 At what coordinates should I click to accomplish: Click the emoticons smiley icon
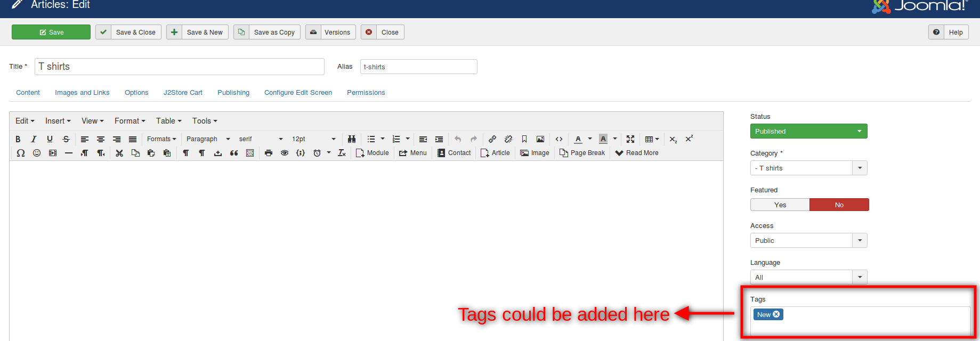pos(37,153)
